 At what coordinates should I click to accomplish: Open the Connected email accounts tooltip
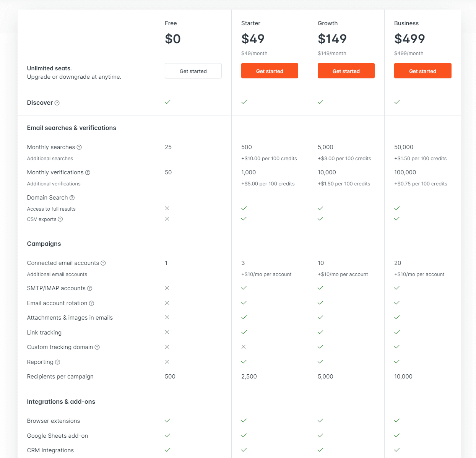(x=103, y=263)
